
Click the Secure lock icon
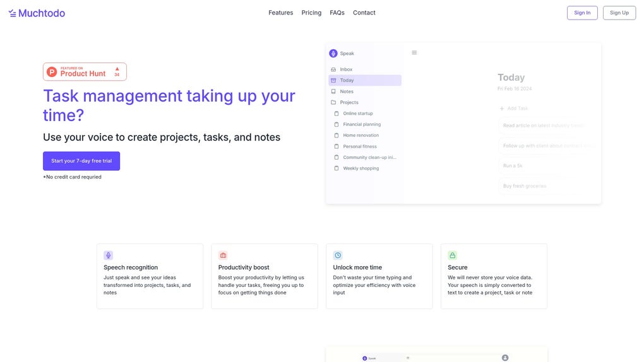click(x=452, y=255)
